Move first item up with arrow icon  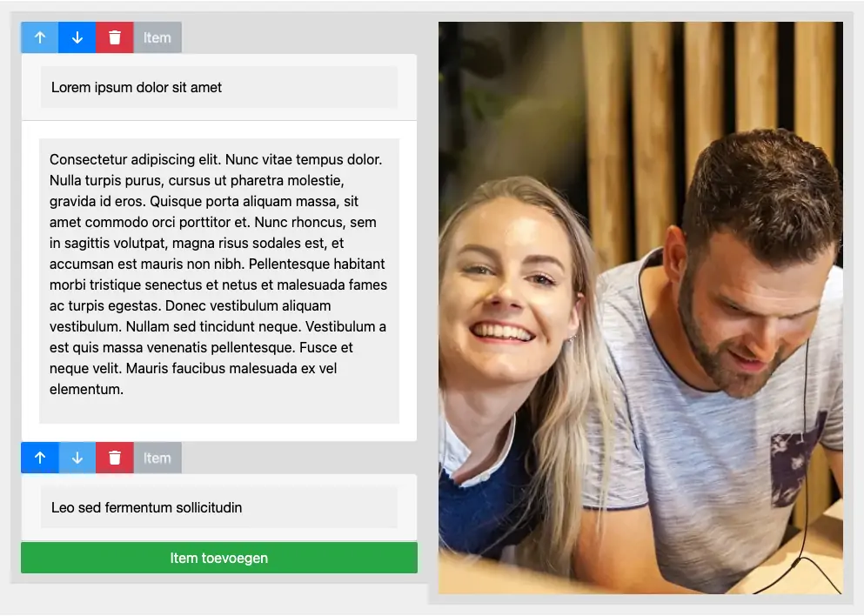pos(40,37)
